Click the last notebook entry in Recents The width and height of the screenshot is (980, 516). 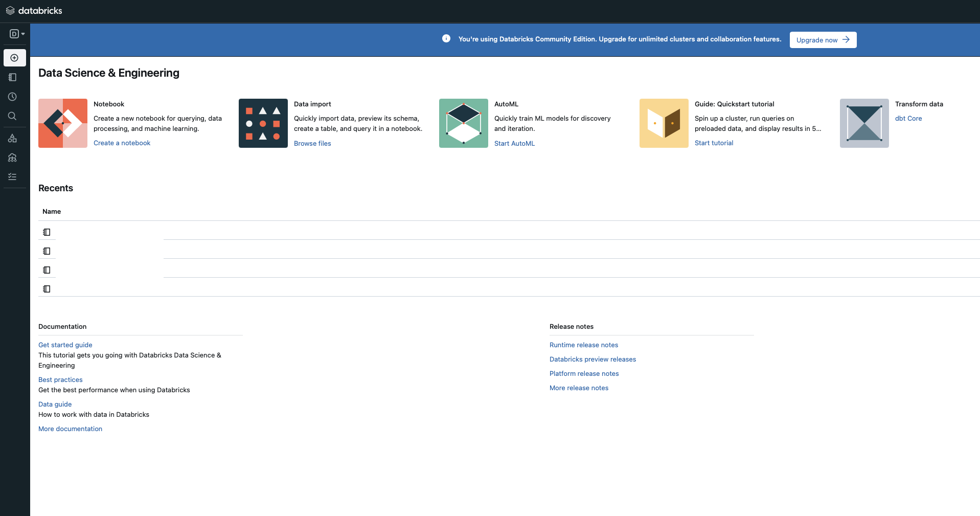(47, 289)
